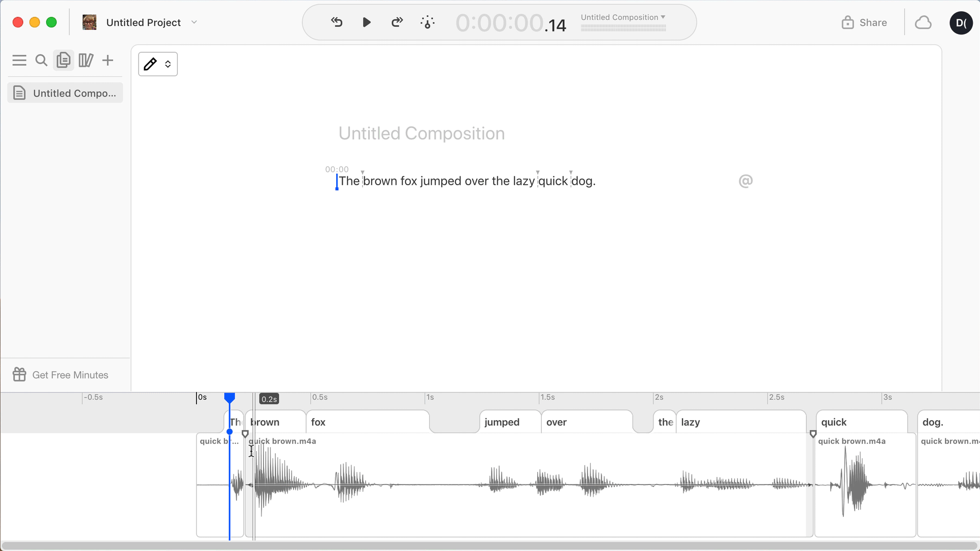Click the @ mention icon beside transcript

tap(745, 181)
